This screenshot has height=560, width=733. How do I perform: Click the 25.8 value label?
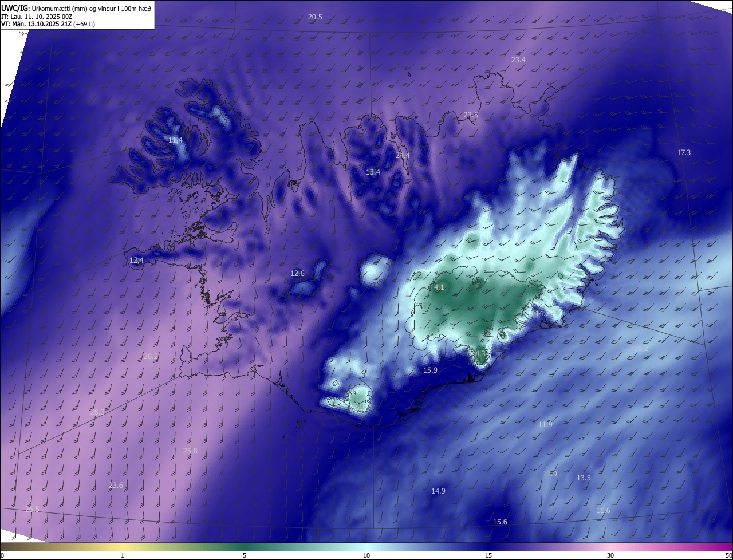[190, 451]
